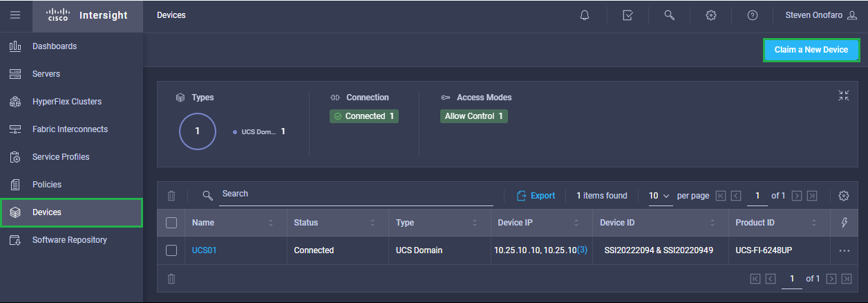Click the trash icon above the table
Viewport: 868px width, 303px height.
coord(172,196)
